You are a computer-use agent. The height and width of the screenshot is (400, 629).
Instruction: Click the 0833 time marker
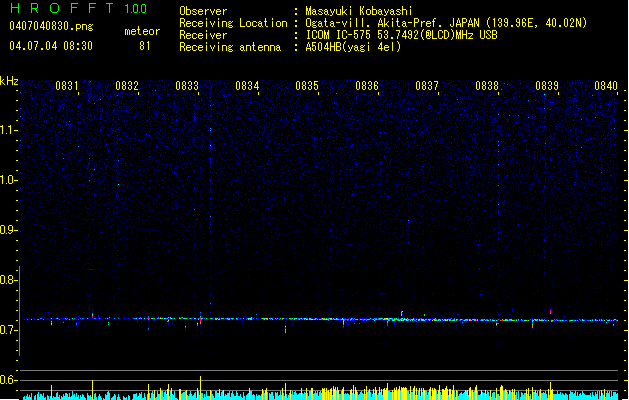pyautogui.click(x=187, y=86)
